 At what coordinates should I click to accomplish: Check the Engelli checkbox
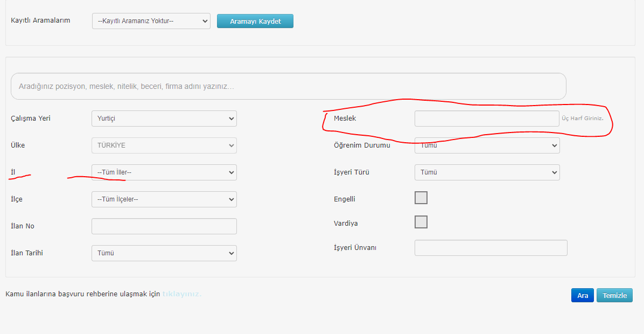point(421,198)
